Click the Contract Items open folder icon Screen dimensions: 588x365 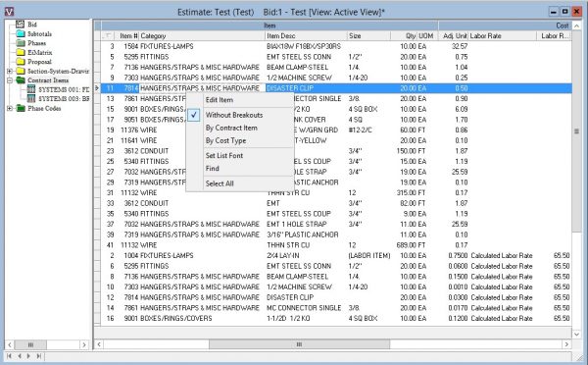click(21, 80)
